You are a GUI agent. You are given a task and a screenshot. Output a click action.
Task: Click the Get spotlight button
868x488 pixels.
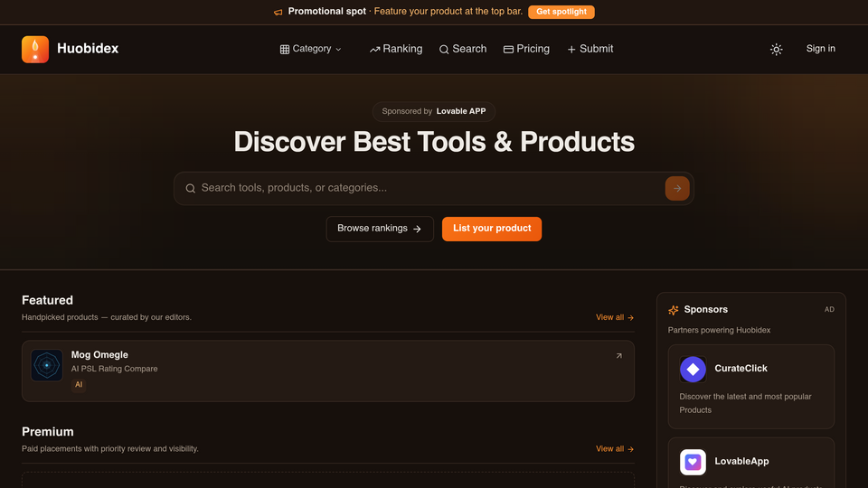point(561,12)
